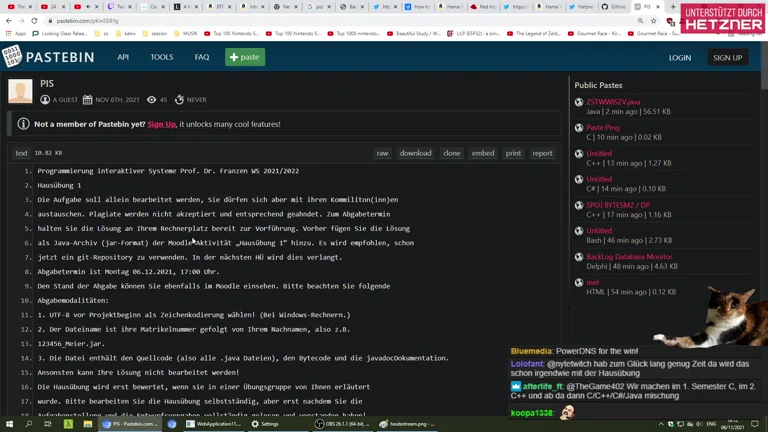Click globe icon next to Paste Ping

579,128
